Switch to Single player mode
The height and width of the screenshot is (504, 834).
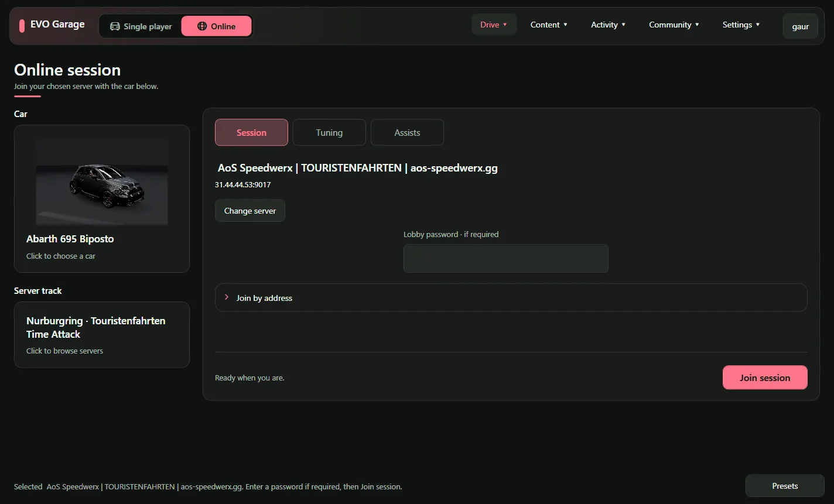tap(141, 26)
